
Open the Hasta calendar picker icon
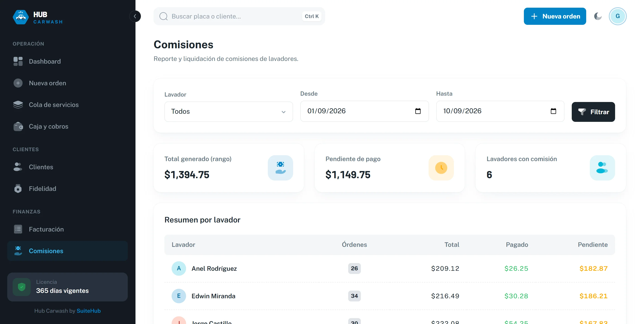[553, 111]
